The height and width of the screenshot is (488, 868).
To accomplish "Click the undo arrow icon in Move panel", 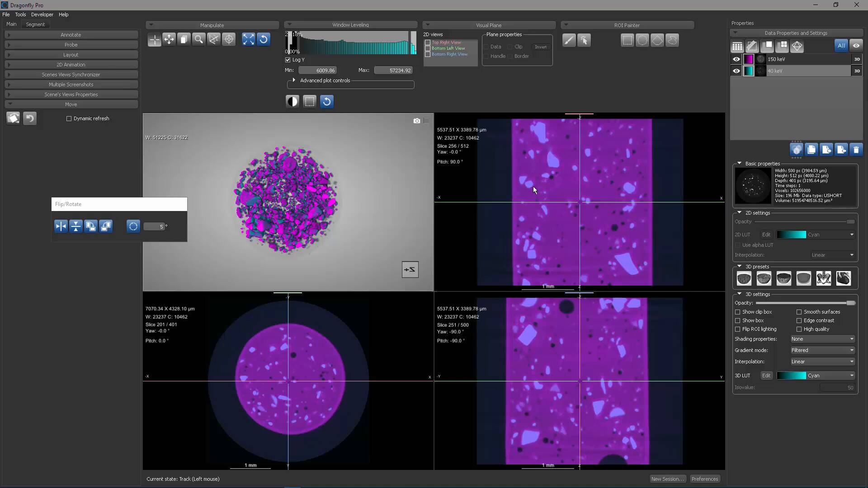I will point(30,118).
